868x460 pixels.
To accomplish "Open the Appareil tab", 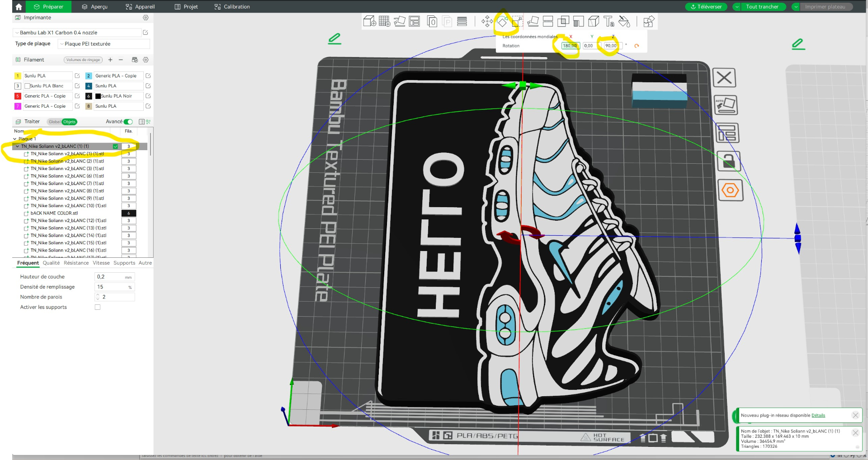I will pyautogui.click(x=140, y=7).
